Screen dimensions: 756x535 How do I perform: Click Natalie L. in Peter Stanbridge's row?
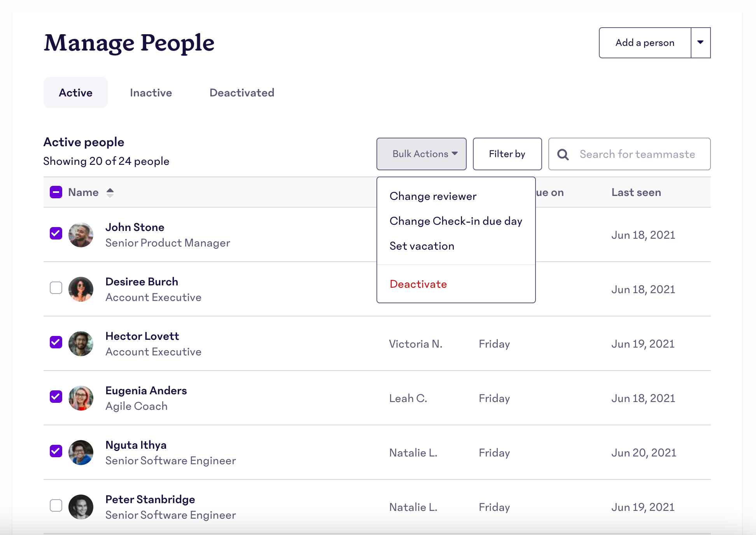(x=413, y=507)
